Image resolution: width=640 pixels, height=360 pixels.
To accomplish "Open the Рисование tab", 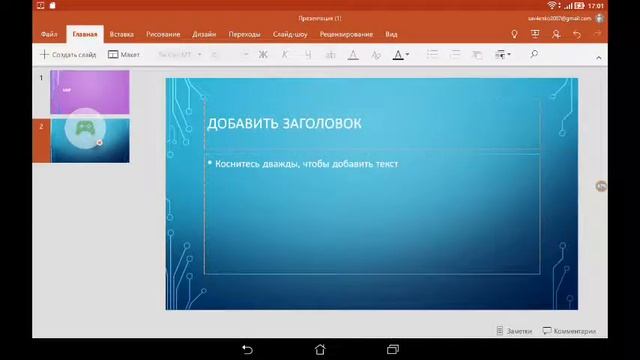I will pyautogui.click(x=163, y=34).
